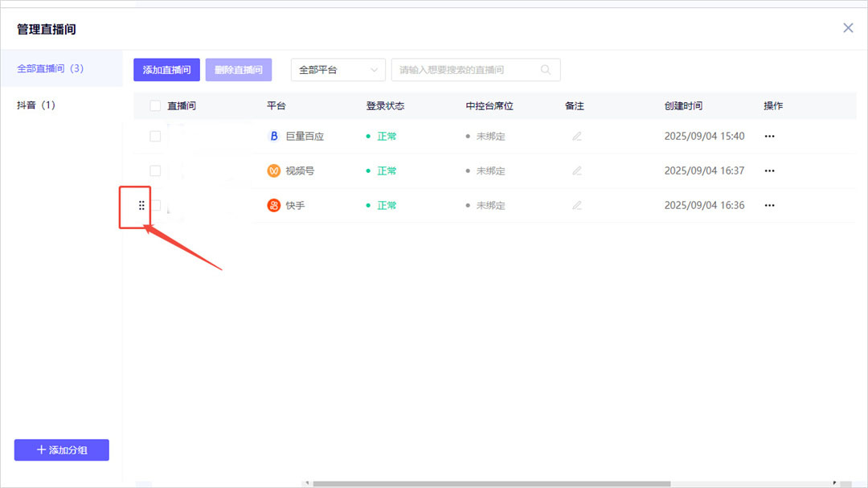Click the 直播间 column header
The image size is (868, 488).
tap(182, 106)
